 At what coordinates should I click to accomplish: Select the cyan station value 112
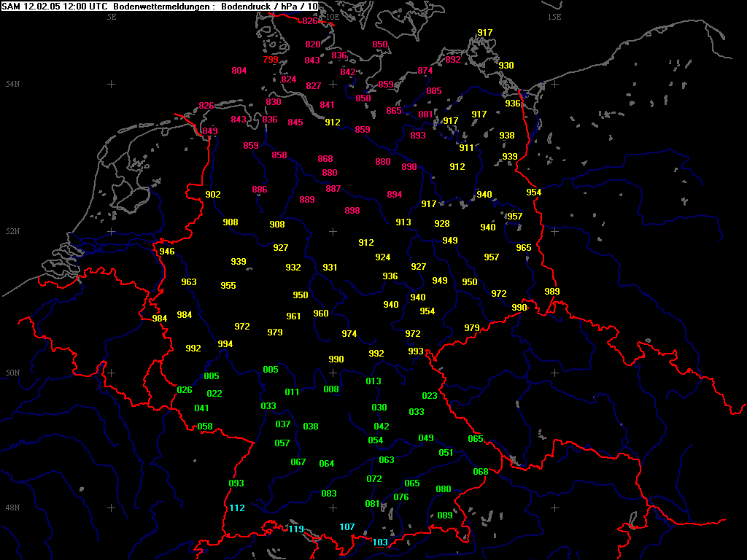click(237, 508)
